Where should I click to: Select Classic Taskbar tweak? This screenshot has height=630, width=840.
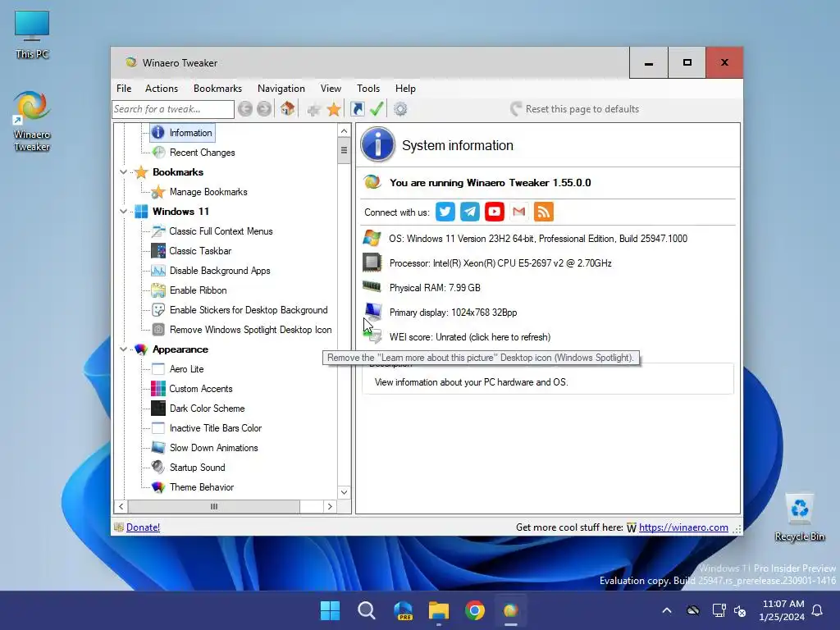click(x=200, y=251)
